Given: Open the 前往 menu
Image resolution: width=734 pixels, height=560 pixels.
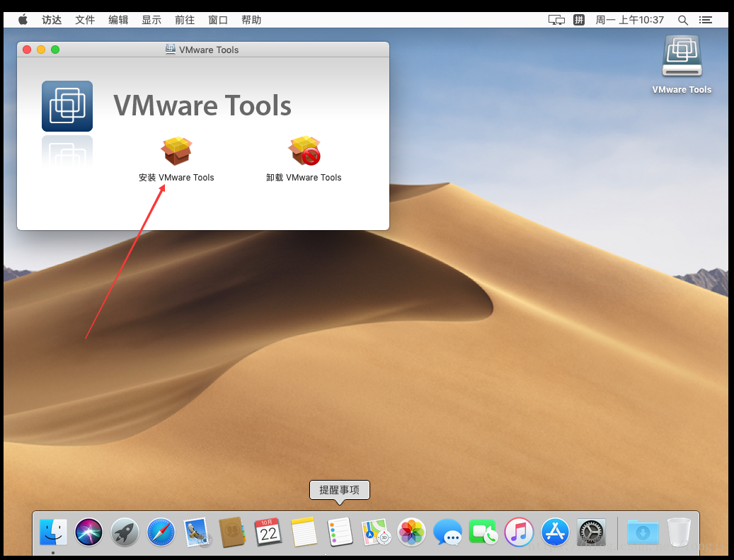Looking at the screenshot, I should pyautogui.click(x=185, y=20).
